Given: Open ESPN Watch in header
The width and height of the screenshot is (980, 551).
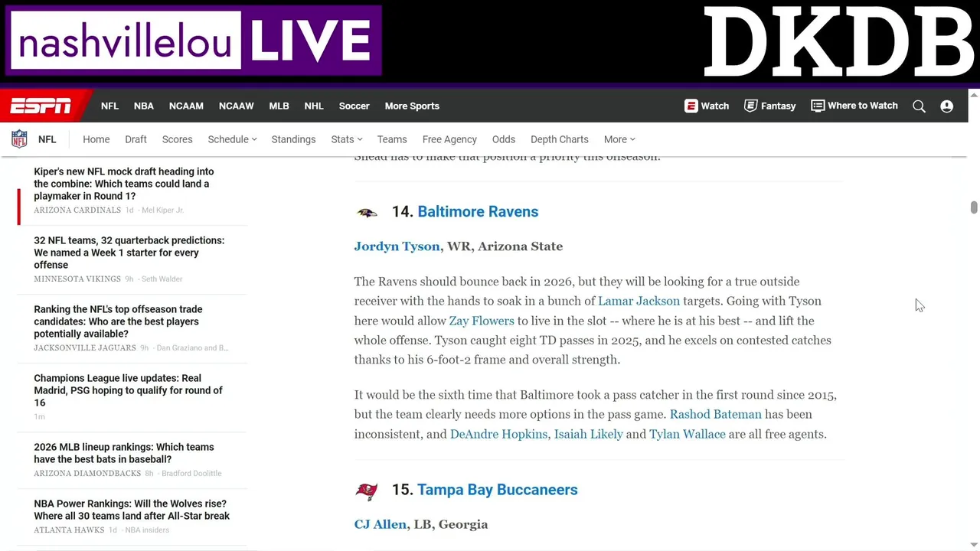Looking at the screenshot, I should [x=707, y=106].
